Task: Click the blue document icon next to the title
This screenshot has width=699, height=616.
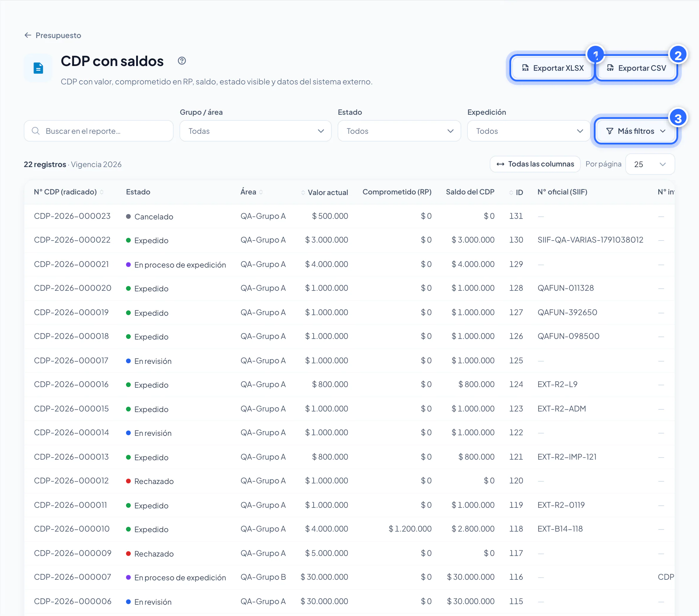Action: tap(38, 68)
